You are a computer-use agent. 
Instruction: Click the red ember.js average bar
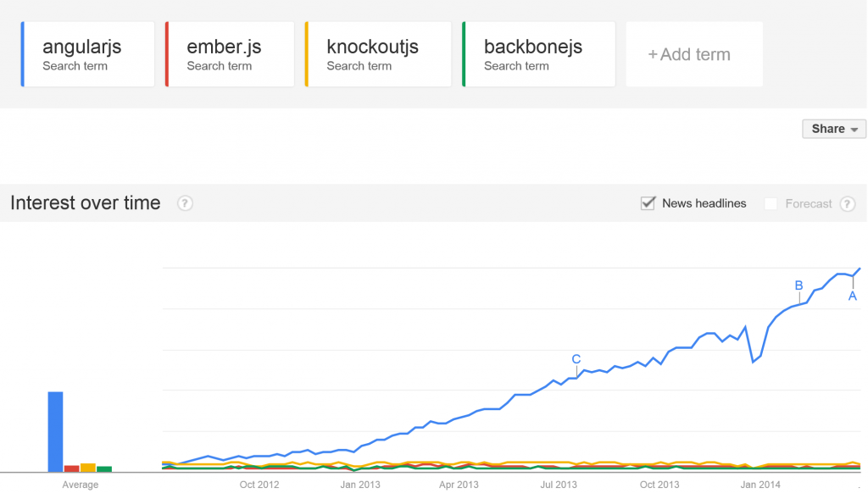[x=71, y=468]
